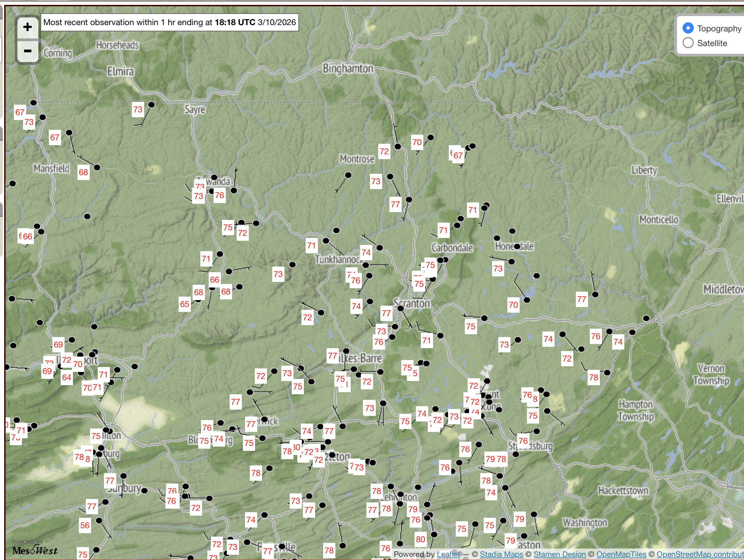744x560 pixels.
Task: Zoom out with the minus button
Action: click(x=28, y=51)
